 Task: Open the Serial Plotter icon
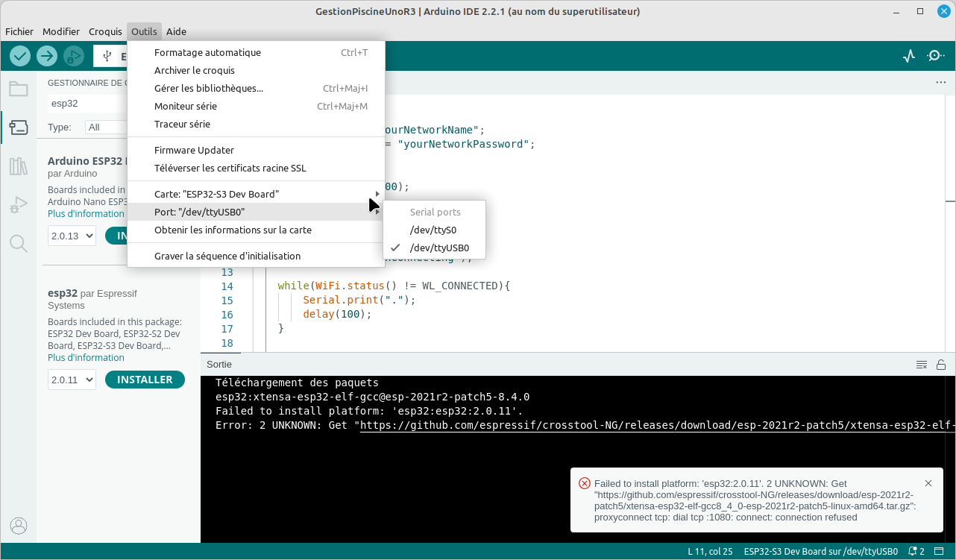coord(908,56)
